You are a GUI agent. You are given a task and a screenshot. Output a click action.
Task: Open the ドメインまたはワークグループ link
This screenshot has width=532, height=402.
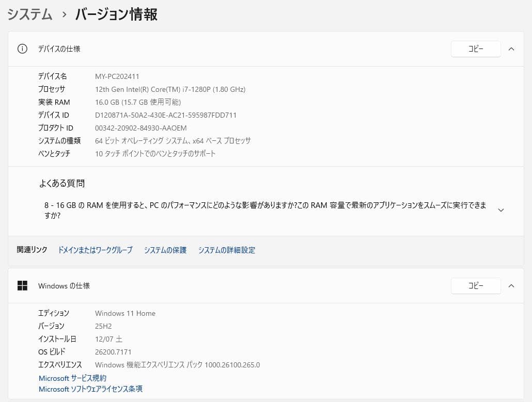click(95, 250)
